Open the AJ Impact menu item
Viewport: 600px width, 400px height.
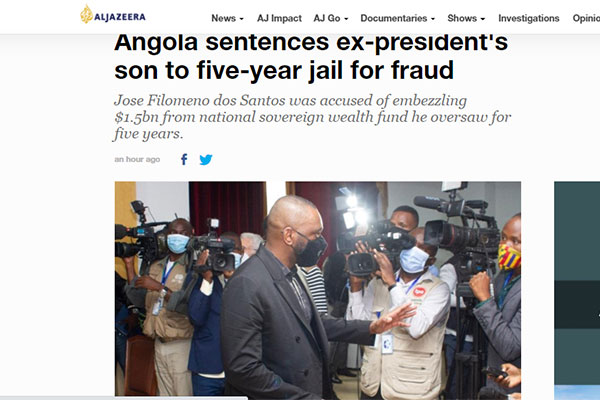pyautogui.click(x=279, y=18)
